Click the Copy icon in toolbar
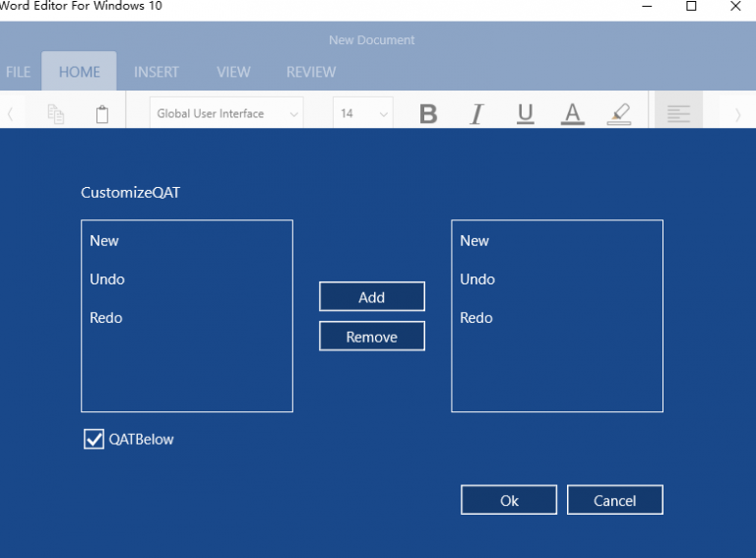 click(x=56, y=114)
